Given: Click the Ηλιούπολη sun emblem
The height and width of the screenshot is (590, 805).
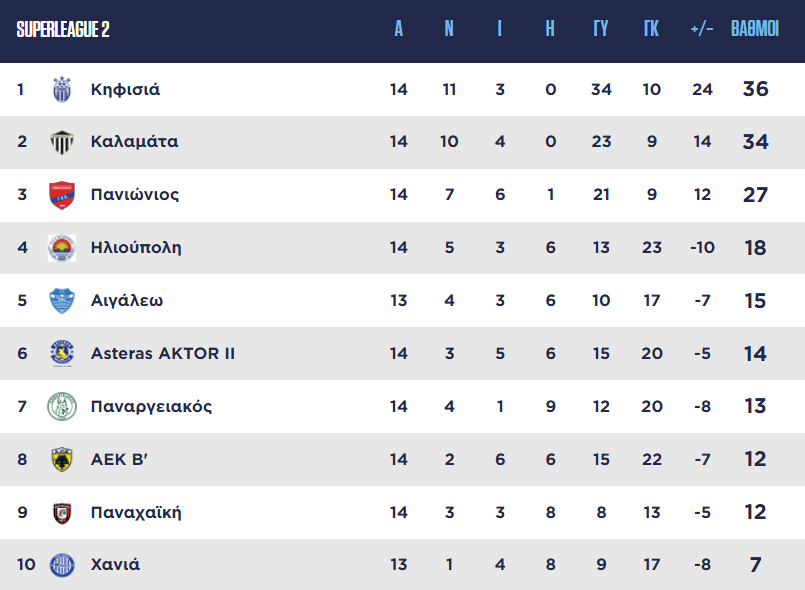Looking at the screenshot, I should pyautogui.click(x=62, y=248).
